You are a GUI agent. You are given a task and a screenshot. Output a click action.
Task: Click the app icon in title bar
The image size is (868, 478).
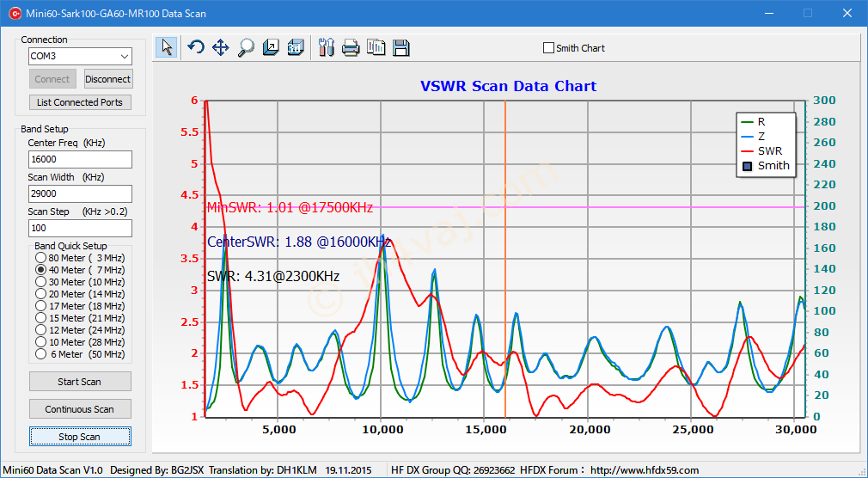tap(15, 13)
